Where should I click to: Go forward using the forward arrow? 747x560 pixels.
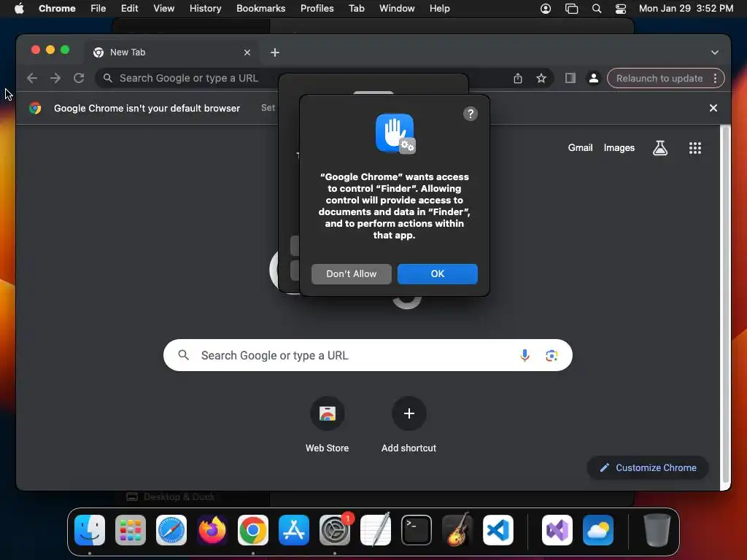click(55, 78)
